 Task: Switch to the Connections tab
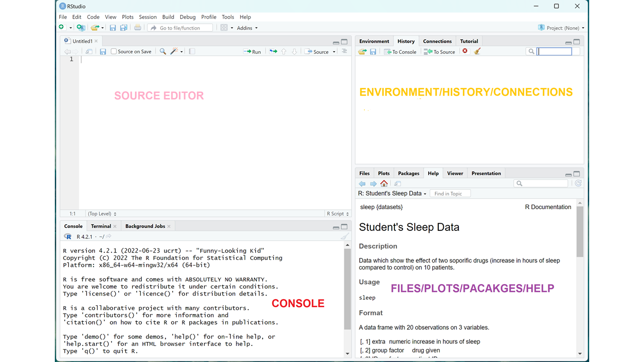coord(437,41)
